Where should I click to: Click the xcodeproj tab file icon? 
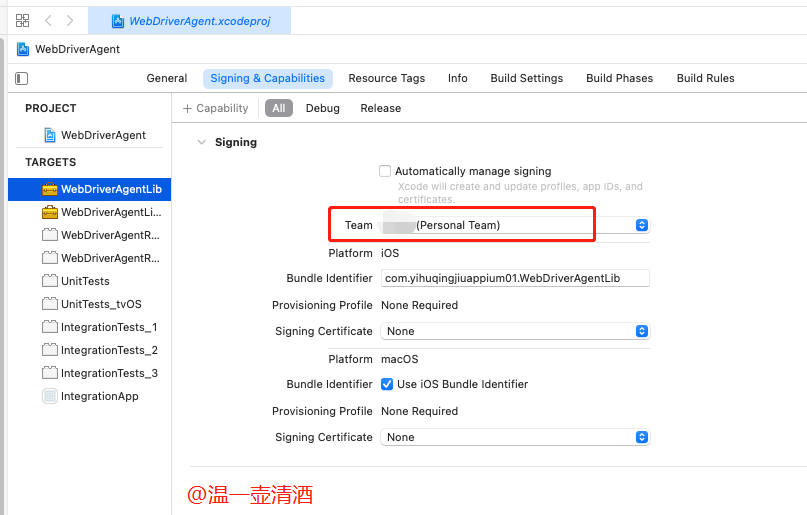tap(118, 21)
